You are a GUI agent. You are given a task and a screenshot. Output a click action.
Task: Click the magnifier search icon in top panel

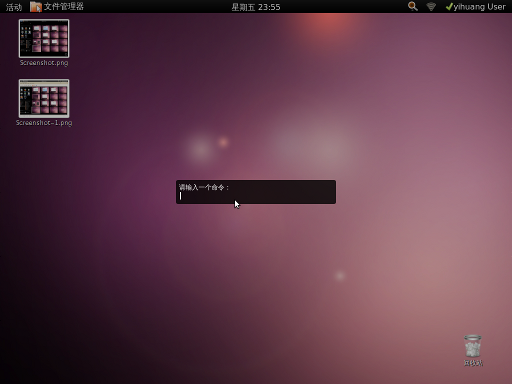click(x=413, y=6)
